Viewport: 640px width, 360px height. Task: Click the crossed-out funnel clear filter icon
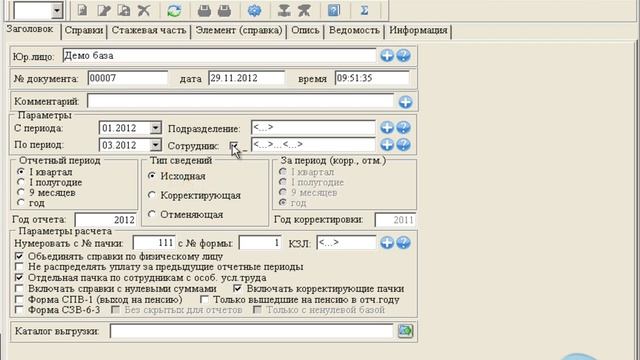click(304, 10)
